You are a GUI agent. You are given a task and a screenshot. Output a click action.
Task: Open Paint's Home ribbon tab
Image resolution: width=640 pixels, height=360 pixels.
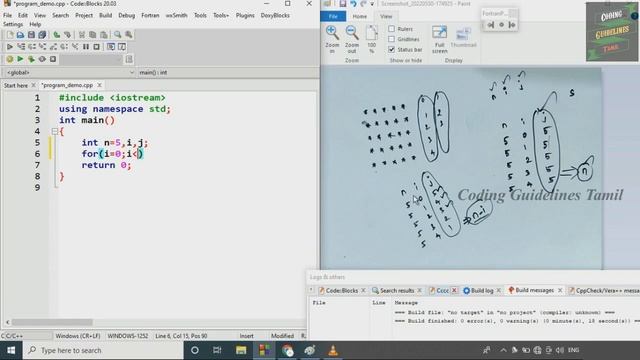(x=360, y=16)
